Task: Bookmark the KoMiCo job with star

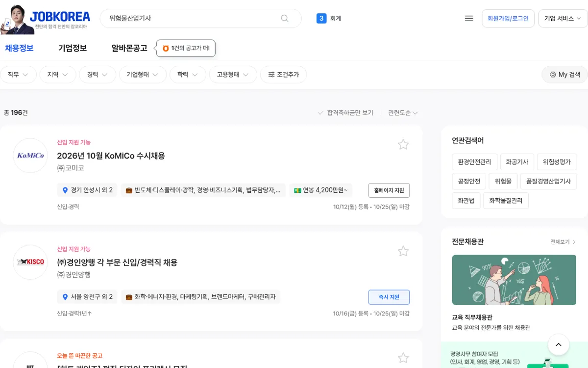Action: pyautogui.click(x=403, y=144)
